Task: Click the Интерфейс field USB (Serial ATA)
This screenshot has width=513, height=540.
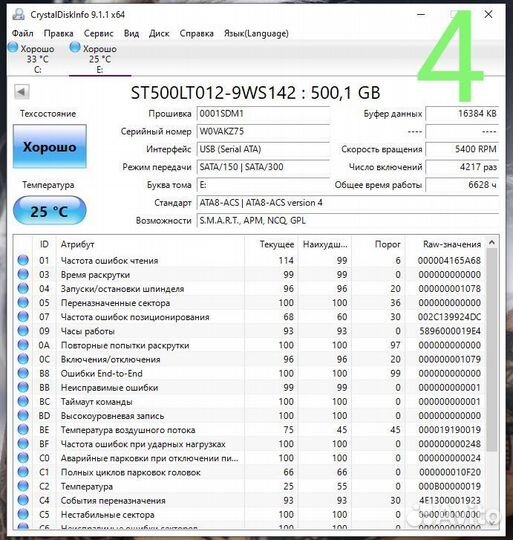Action: pos(263,149)
